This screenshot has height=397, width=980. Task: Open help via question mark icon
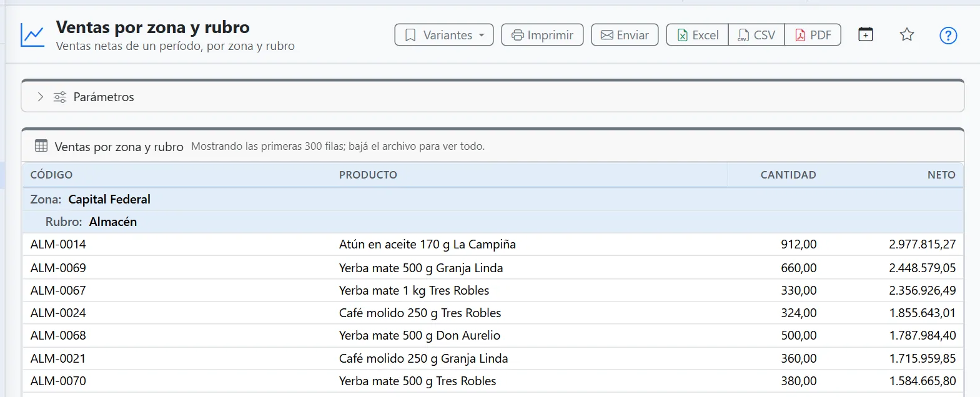(948, 36)
